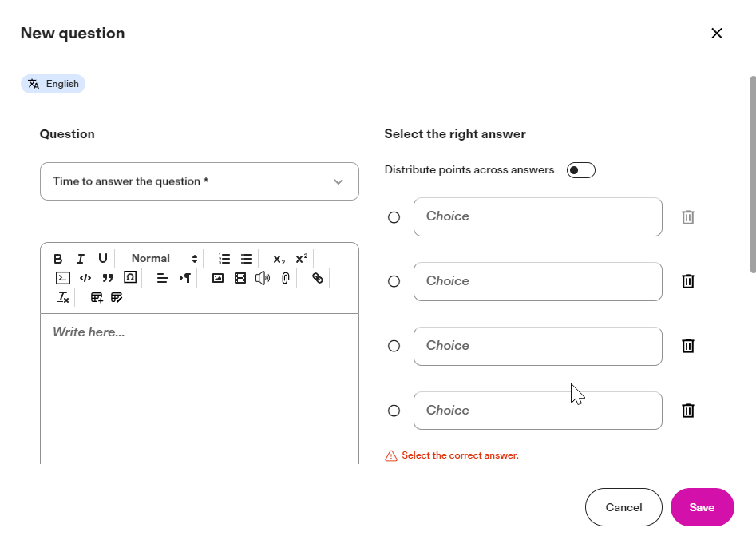The image size is (756, 540).
Task: Apply bold formatting in editor toolbar
Action: point(57,259)
